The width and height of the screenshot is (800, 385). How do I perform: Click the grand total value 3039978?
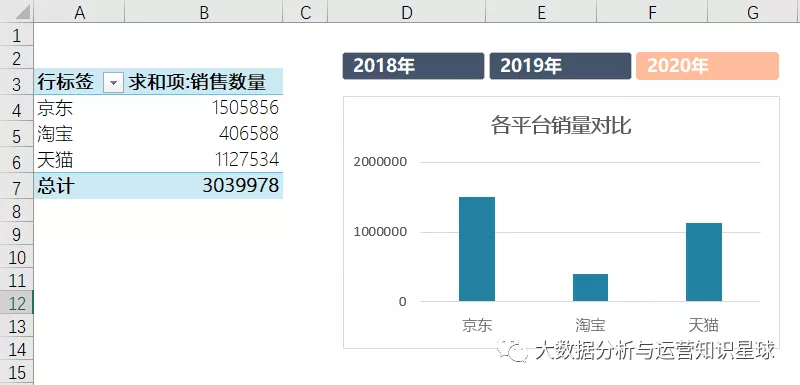(204, 186)
